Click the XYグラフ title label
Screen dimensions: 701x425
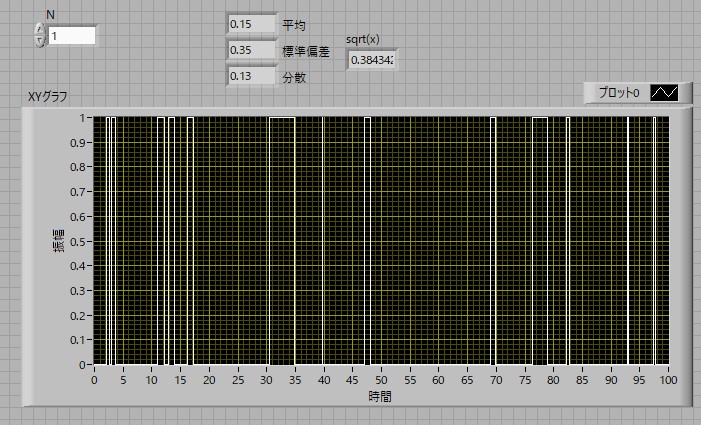tap(47, 97)
